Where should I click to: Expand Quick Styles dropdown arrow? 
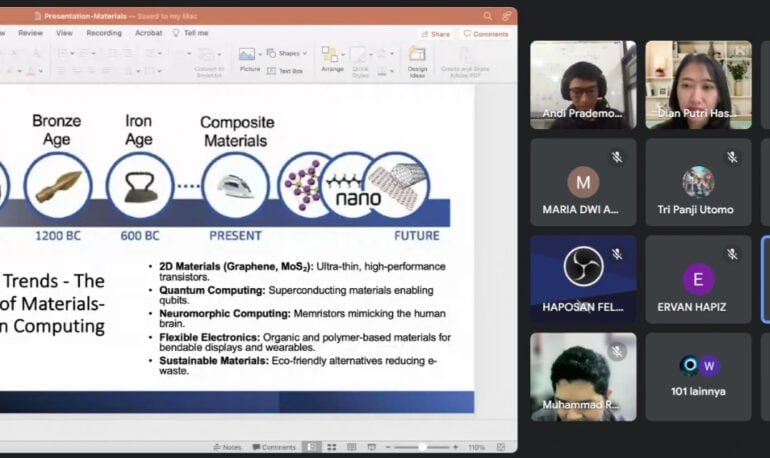pyautogui.click(x=371, y=54)
